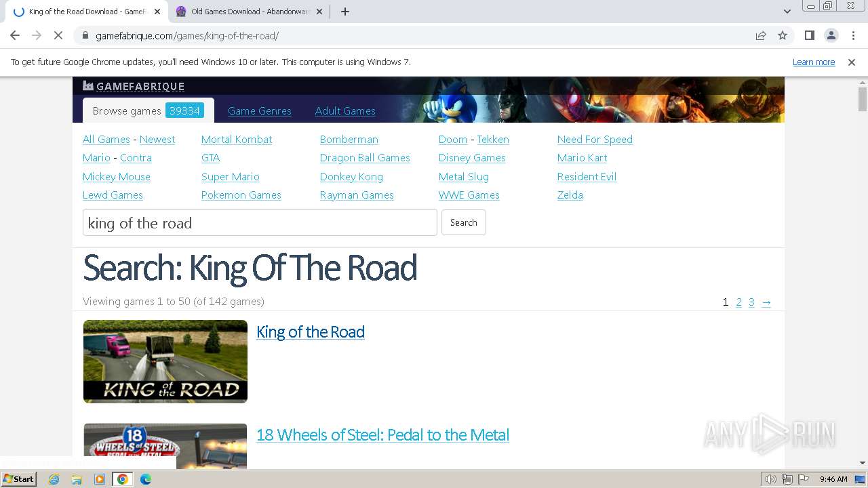
Task: Click the search field containing king of the road
Action: coord(260,222)
